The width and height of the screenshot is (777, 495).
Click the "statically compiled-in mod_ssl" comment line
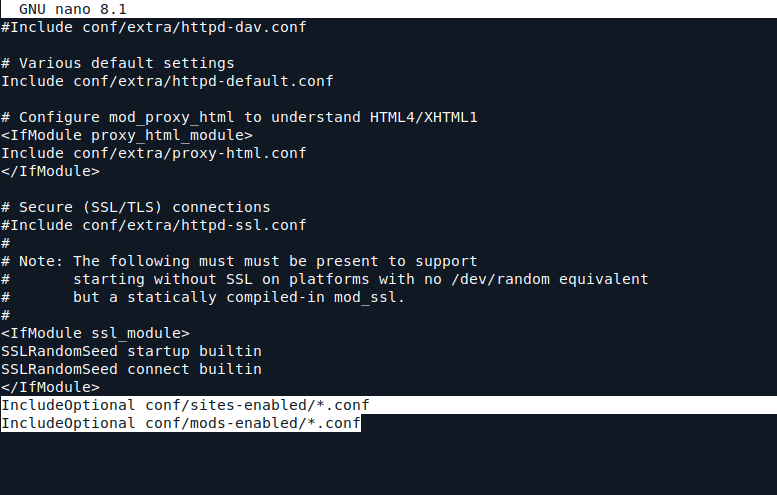(239, 297)
